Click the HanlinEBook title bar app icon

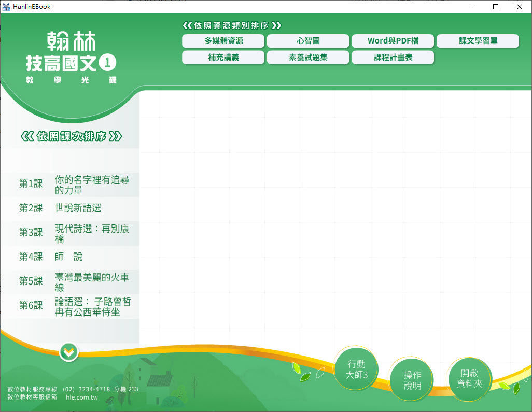6,7
